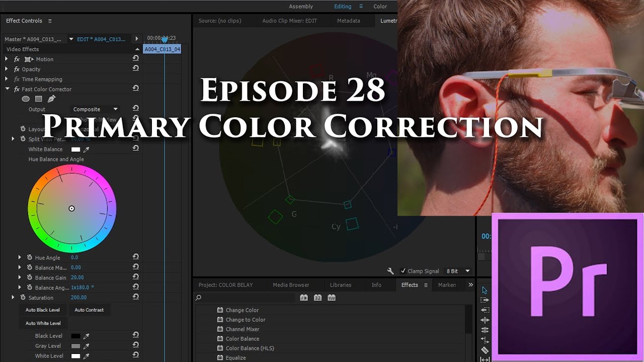Expand the Opacity effect properties
Viewport: 644px width, 362px height.
[7, 69]
